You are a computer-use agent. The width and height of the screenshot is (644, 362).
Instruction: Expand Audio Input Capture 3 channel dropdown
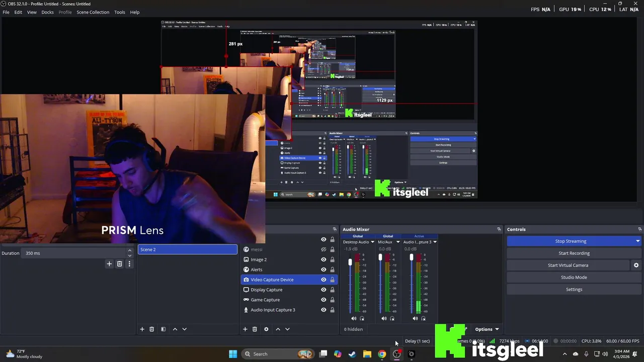point(435,242)
